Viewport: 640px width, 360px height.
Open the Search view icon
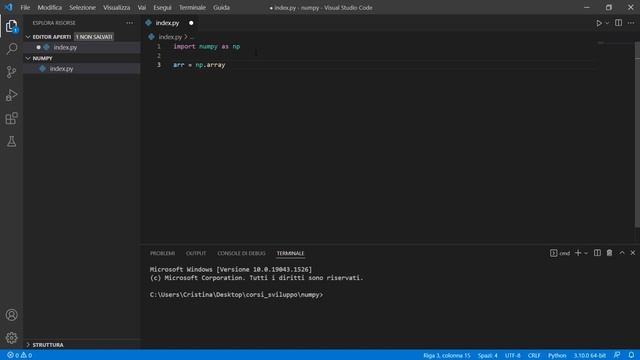11,49
